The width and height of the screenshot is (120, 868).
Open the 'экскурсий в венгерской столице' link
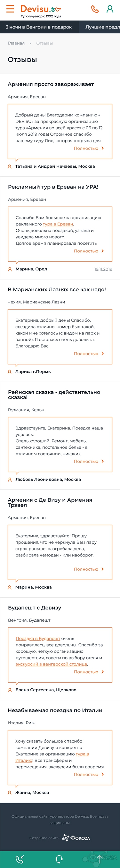click(52, 664)
